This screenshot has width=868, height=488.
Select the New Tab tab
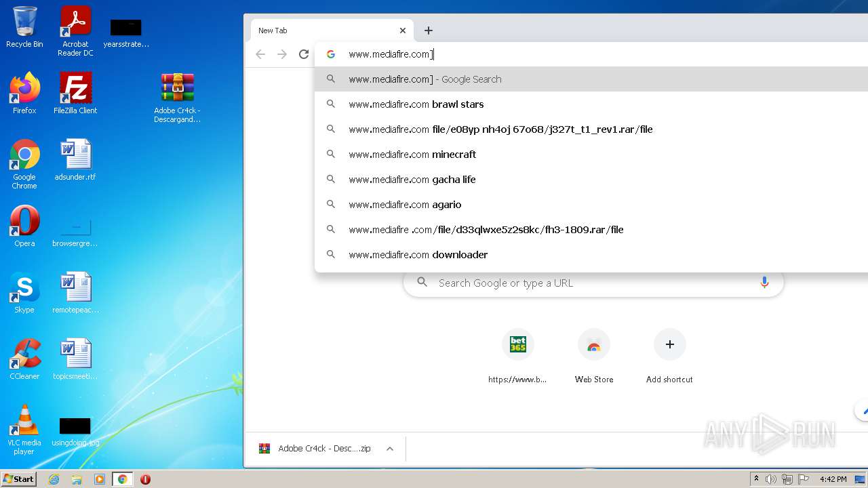pyautogui.click(x=332, y=30)
